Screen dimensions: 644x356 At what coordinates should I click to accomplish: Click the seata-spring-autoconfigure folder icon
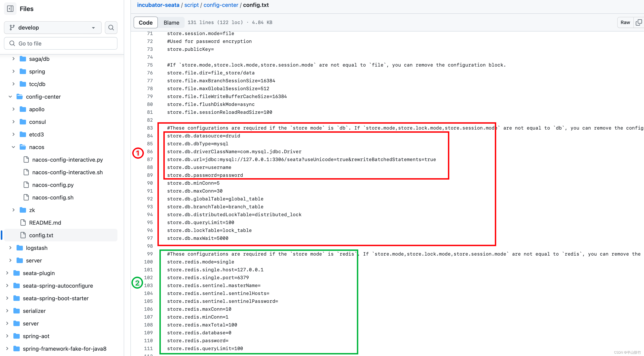coord(17,286)
